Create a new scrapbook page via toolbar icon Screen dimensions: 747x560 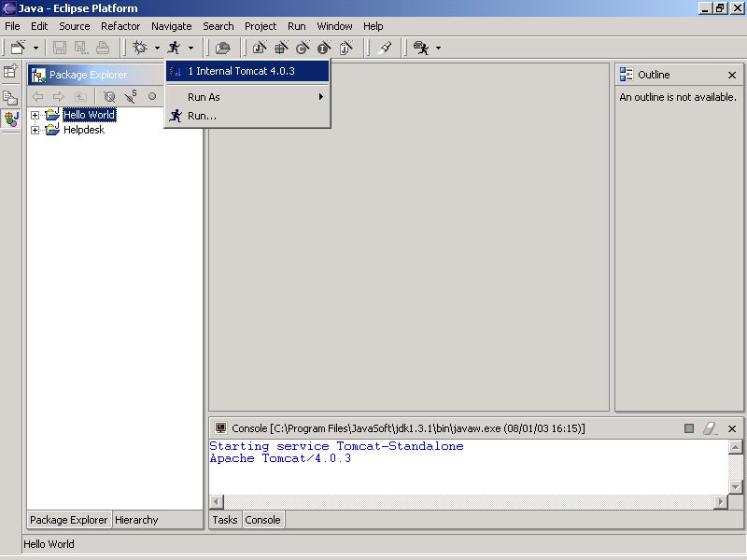[345, 48]
